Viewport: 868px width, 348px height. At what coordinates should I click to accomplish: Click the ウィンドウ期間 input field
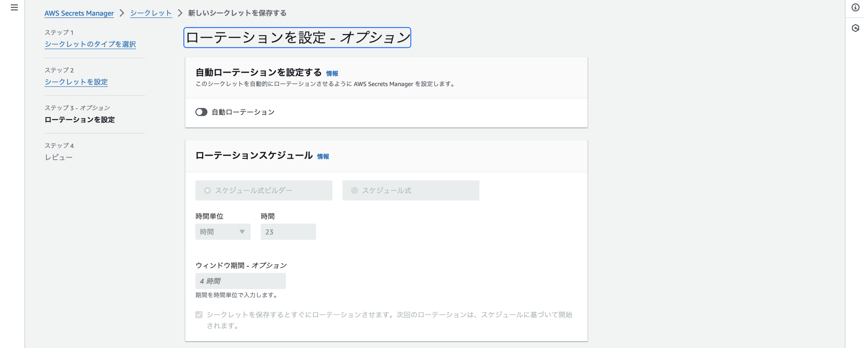click(x=240, y=281)
